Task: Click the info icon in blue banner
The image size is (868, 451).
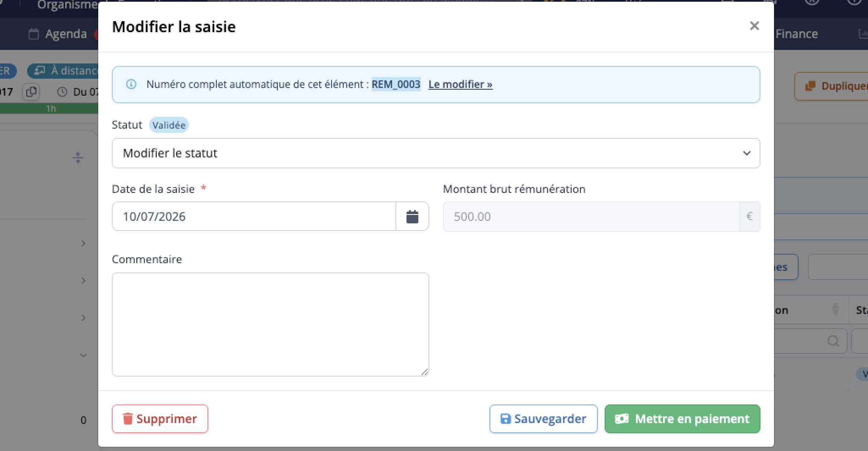Action: (131, 84)
